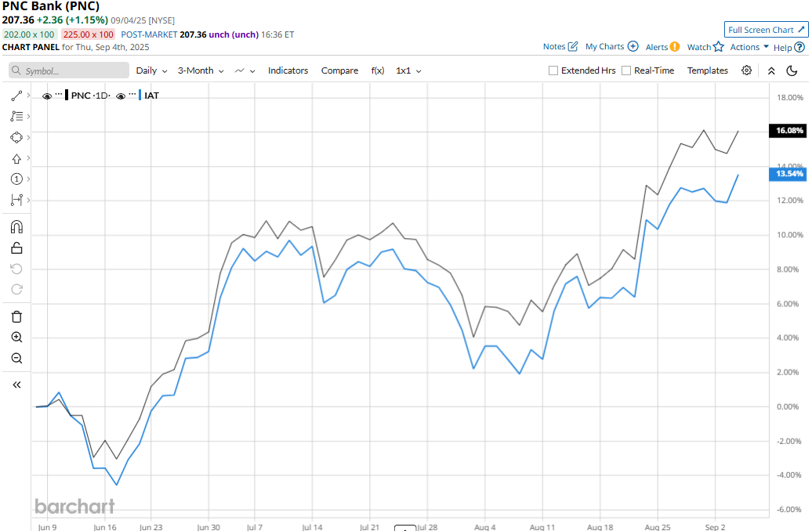Viewport: 812px width, 531px height.
Task: Click the 13.54% IAT price label
Action: (788, 174)
